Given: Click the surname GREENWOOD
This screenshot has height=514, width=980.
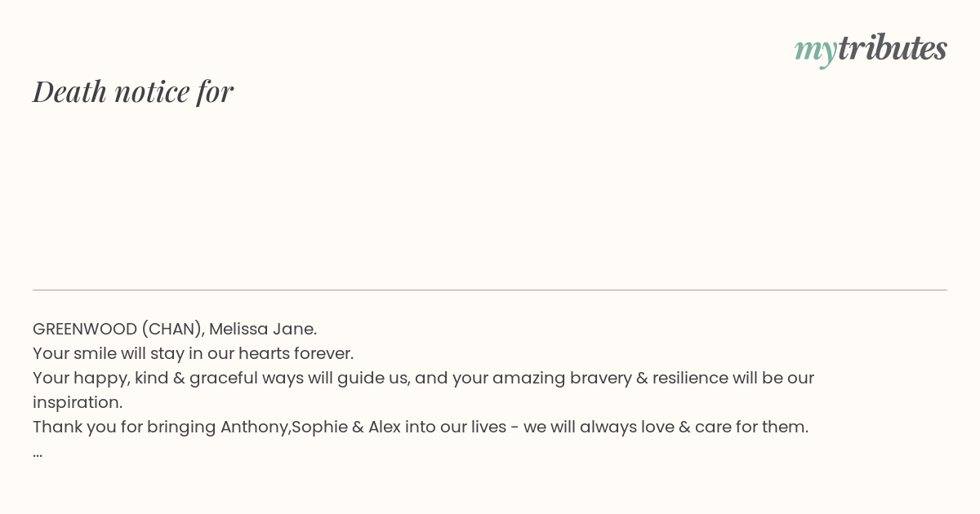Looking at the screenshot, I should pos(85,329).
